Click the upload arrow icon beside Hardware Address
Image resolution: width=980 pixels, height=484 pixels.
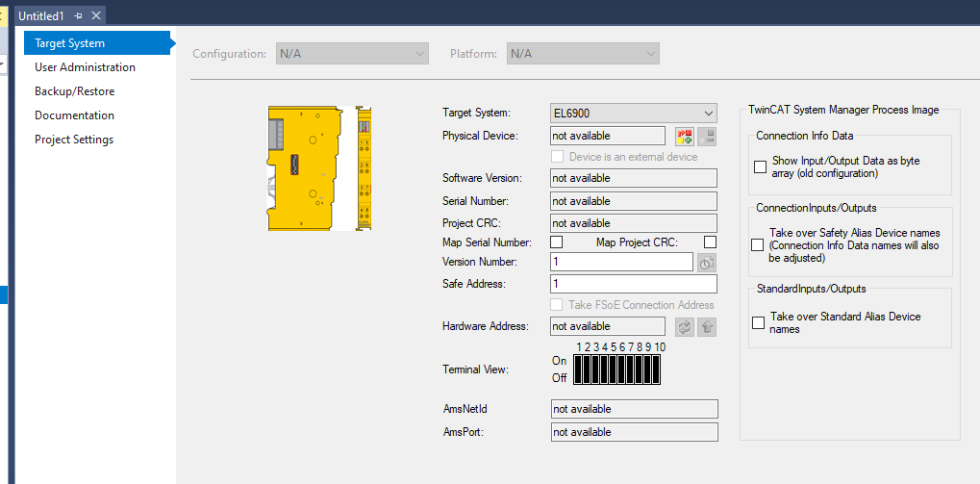(x=707, y=326)
